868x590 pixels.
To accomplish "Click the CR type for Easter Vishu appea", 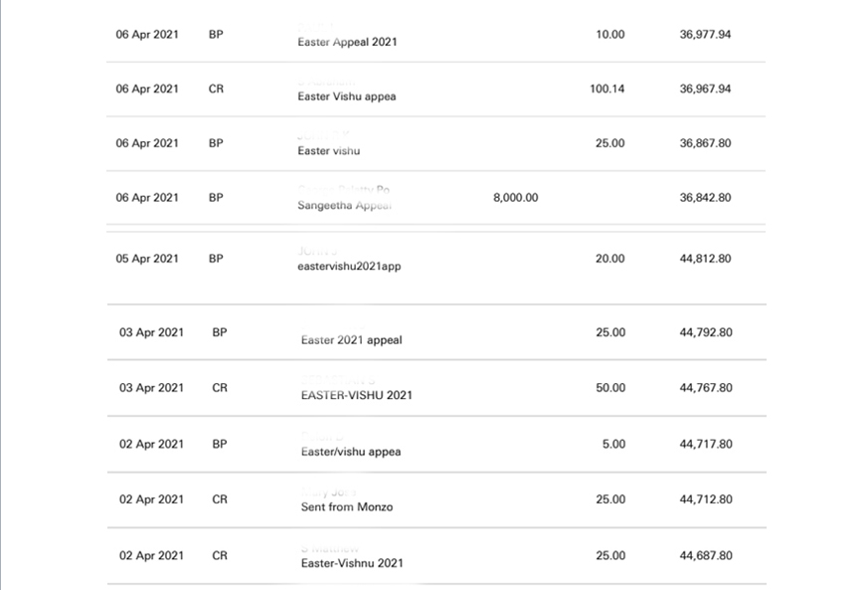I will 216,90.
